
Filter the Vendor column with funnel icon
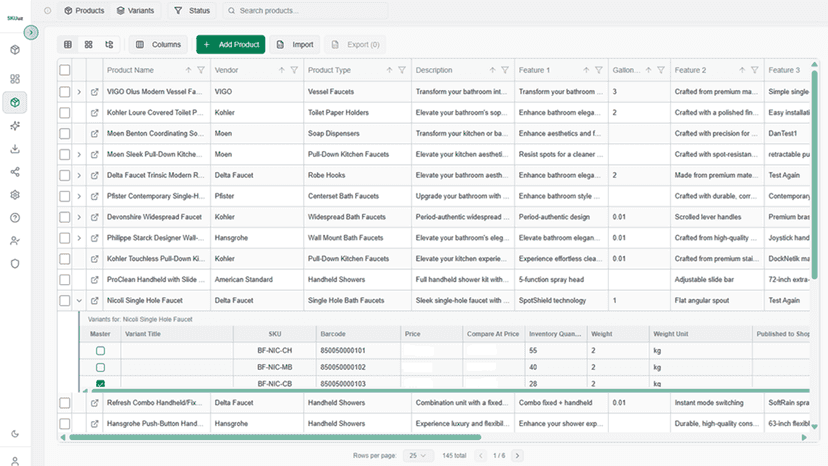[294, 70]
